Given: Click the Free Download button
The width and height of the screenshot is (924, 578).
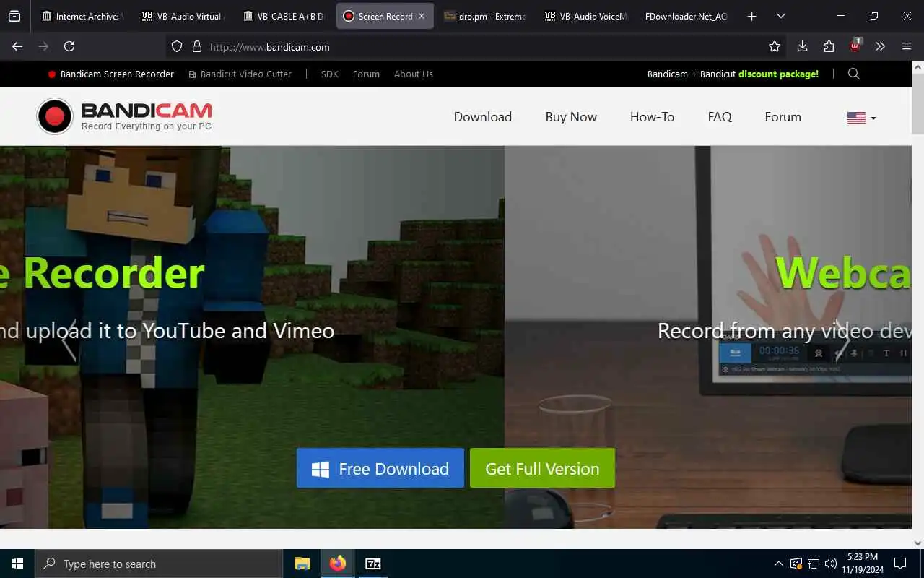Looking at the screenshot, I should (380, 468).
